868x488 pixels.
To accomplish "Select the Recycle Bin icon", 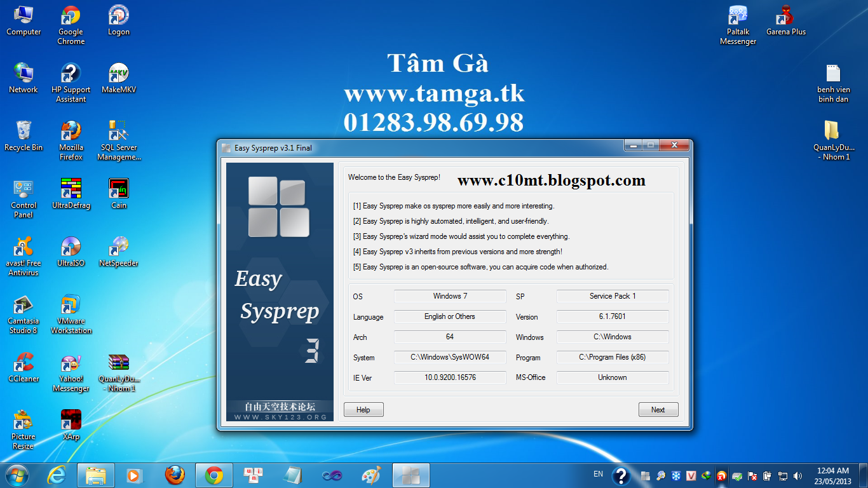I will 24,136.
